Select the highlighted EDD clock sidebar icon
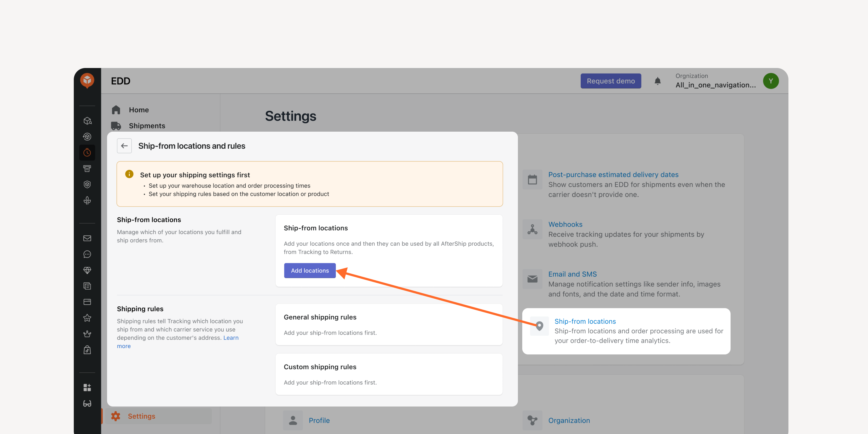The height and width of the screenshot is (434, 868). pos(87,153)
